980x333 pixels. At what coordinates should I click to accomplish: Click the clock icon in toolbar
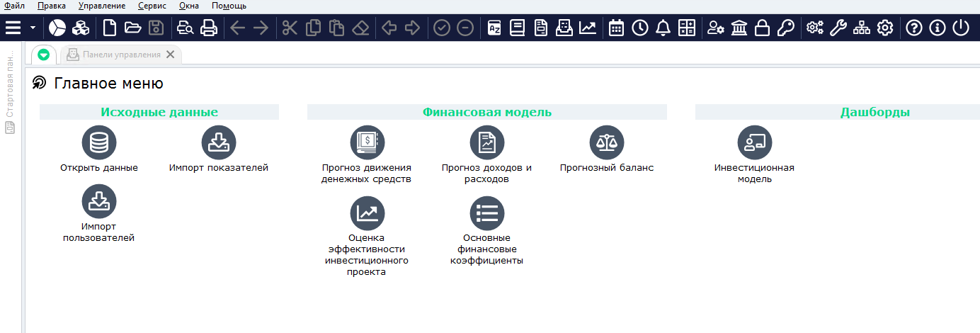pos(639,28)
